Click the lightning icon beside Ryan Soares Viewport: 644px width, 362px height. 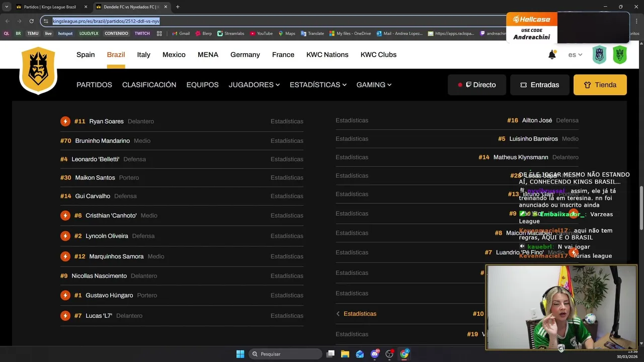pos(65,121)
